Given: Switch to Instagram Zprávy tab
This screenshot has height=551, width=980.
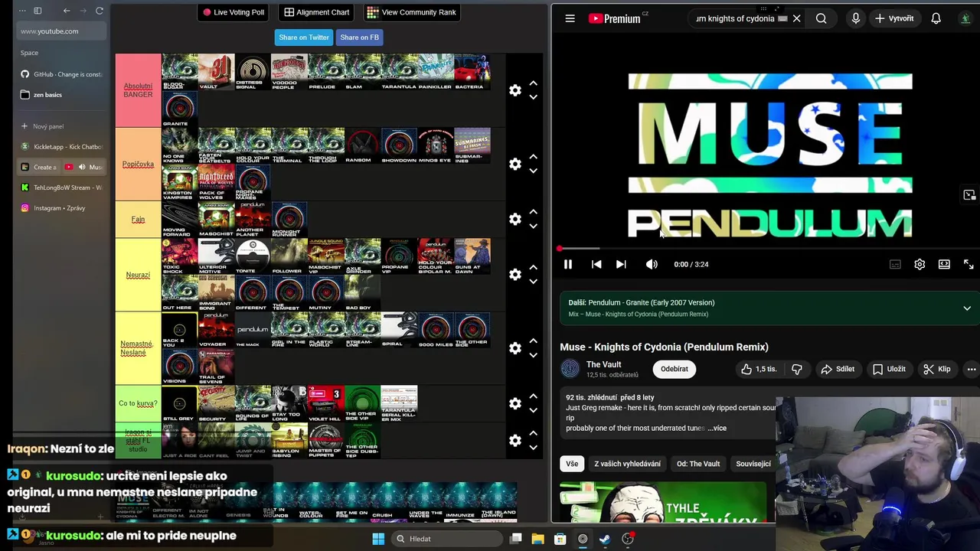Looking at the screenshot, I should (60, 208).
